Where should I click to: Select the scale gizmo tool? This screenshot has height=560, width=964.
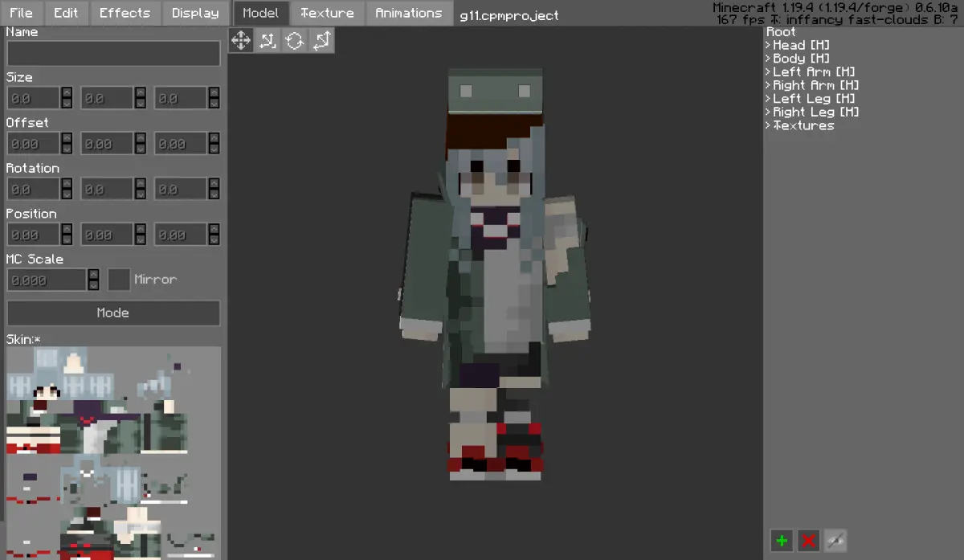268,40
